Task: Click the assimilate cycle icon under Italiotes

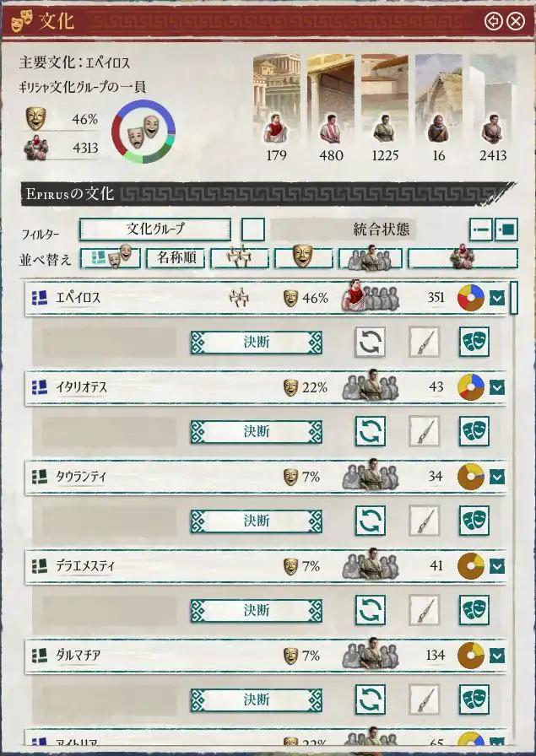Action: [x=370, y=430]
